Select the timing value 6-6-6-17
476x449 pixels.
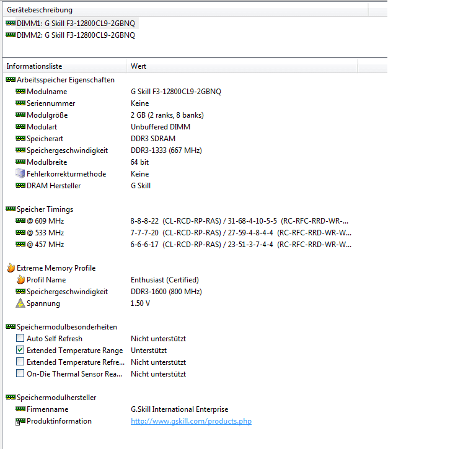(144, 245)
